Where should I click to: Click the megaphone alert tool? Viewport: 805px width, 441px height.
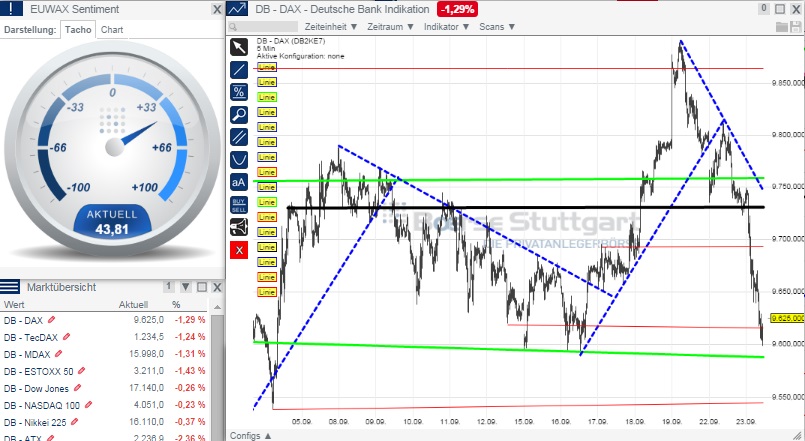(239, 227)
